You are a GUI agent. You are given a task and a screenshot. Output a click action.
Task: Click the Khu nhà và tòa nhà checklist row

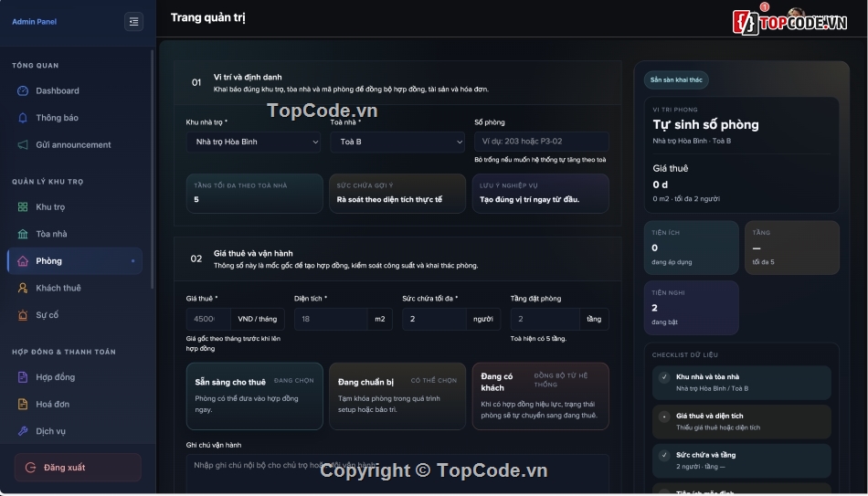(x=741, y=383)
